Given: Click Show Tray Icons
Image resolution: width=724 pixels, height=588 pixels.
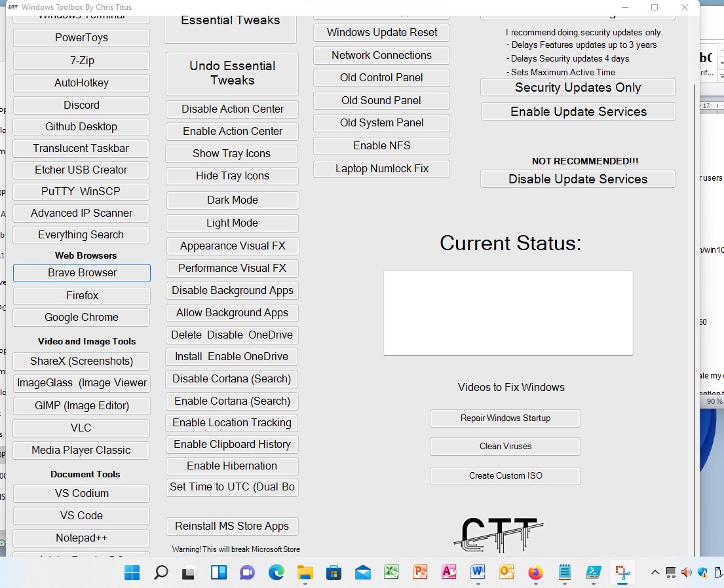Looking at the screenshot, I should click(231, 154).
